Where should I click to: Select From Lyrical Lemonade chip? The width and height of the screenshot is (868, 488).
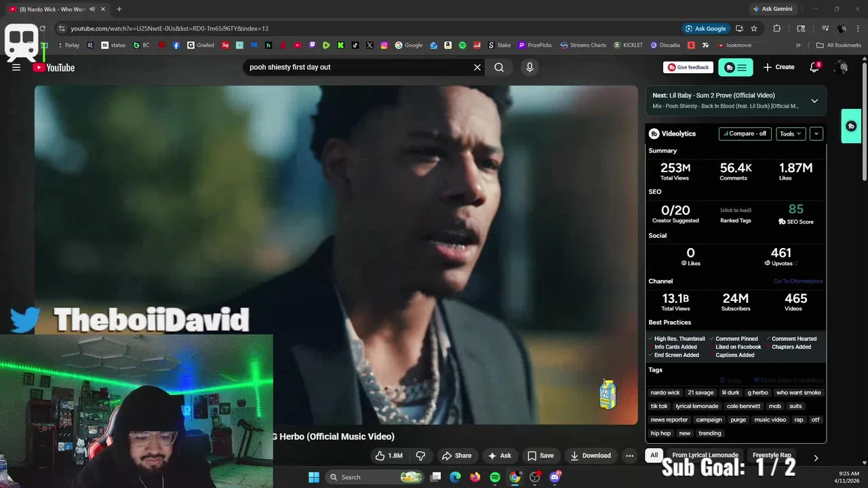[x=705, y=455]
